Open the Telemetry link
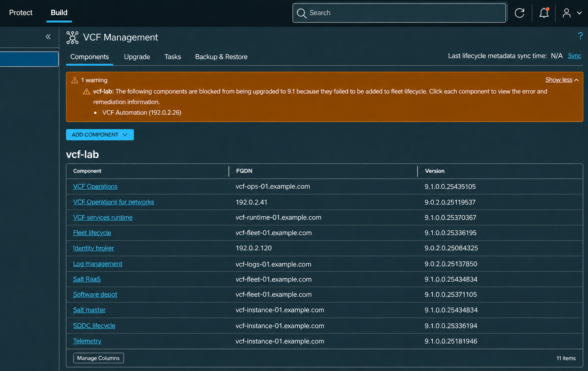 point(87,341)
